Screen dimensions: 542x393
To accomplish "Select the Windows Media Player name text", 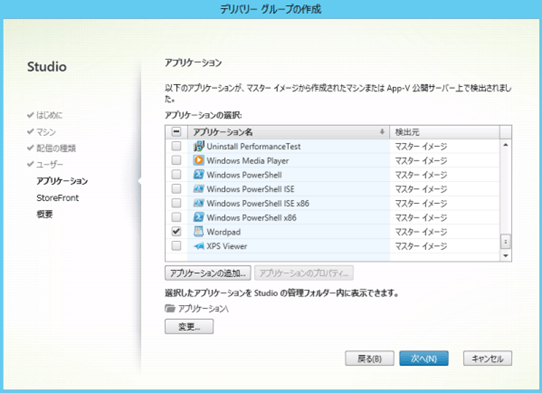I will point(247,161).
